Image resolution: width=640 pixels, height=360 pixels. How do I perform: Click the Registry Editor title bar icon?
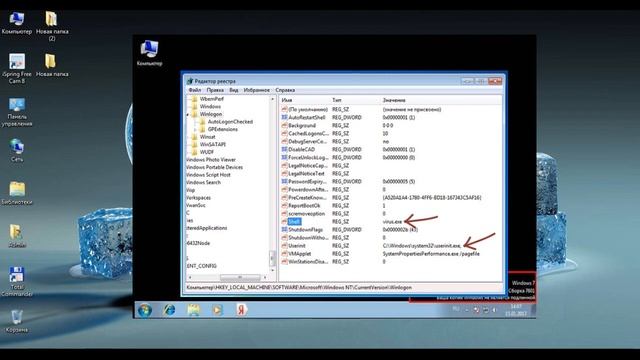[190, 81]
